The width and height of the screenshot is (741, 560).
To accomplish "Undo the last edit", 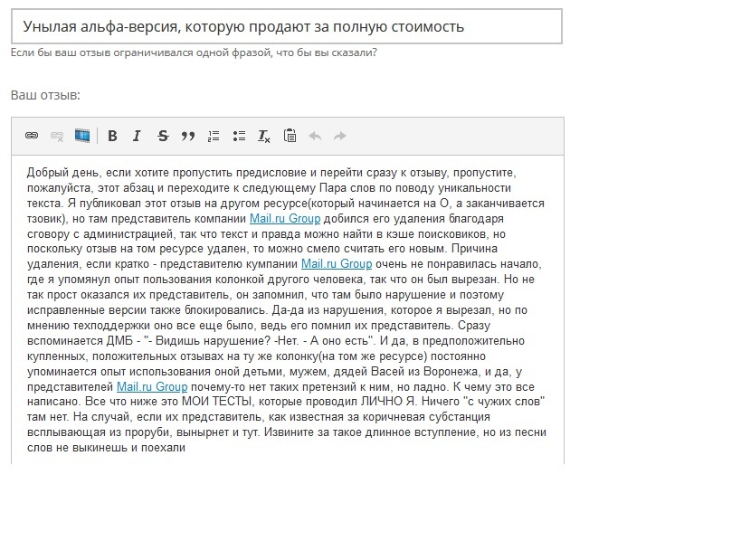I will click(315, 136).
